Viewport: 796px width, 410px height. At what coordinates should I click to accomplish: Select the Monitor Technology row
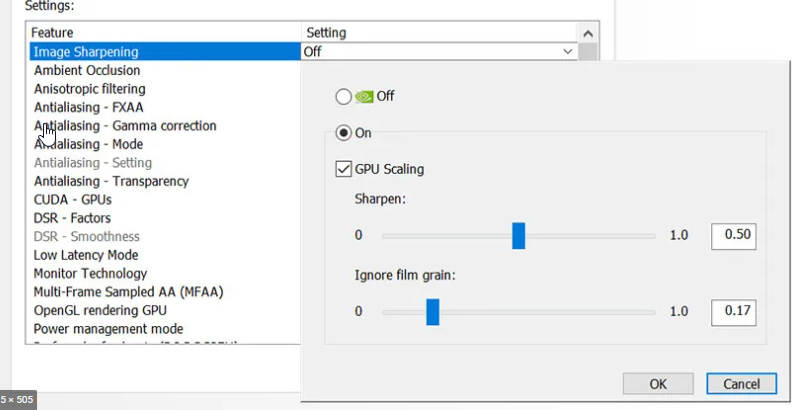tap(90, 273)
